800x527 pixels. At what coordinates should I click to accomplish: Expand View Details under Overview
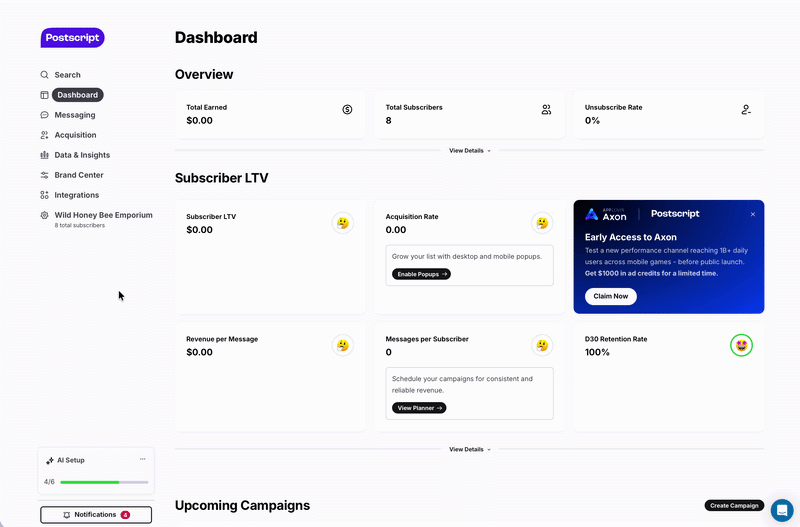[469, 150]
